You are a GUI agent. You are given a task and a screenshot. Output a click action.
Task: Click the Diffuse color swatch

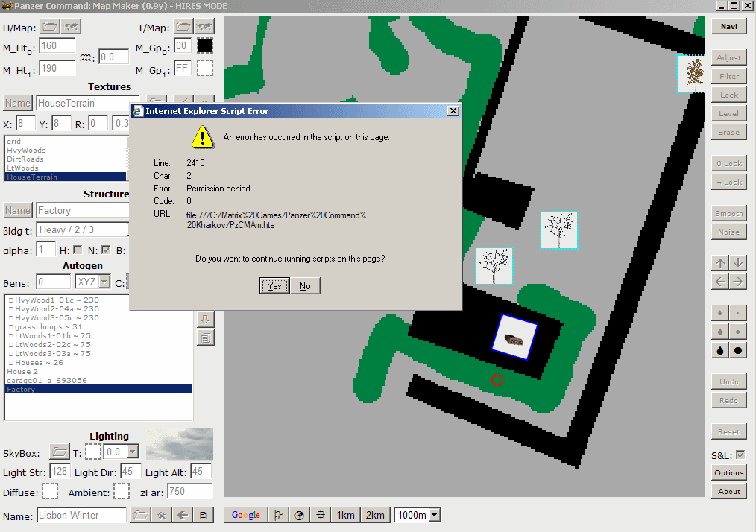50,492
